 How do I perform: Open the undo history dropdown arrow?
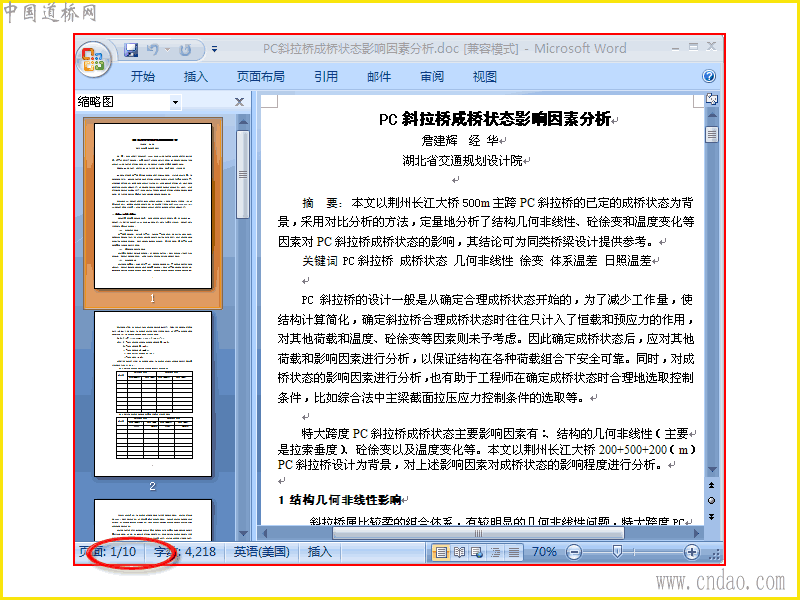tap(167, 50)
